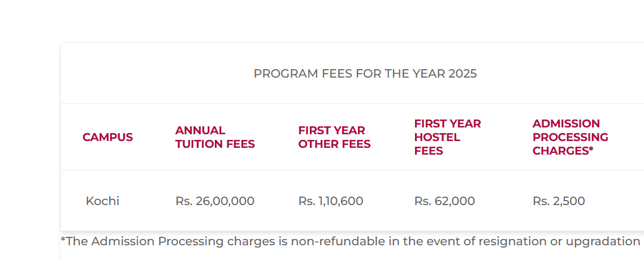
Task: Select the CAMPUS column header
Action: click(107, 137)
